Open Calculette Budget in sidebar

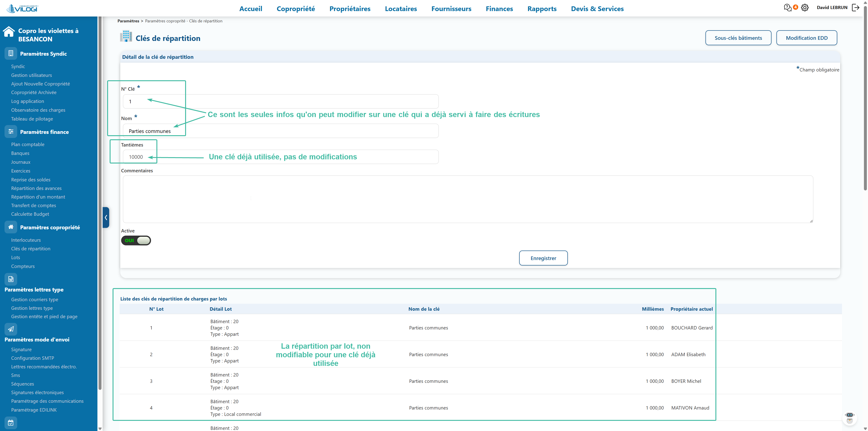[30, 214]
